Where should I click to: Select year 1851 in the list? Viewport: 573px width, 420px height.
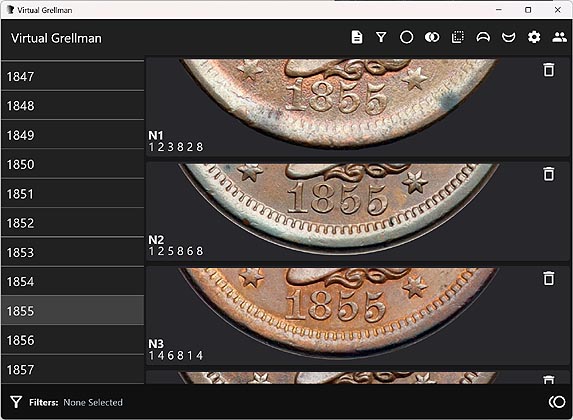pyautogui.click(x=73, y=194)
